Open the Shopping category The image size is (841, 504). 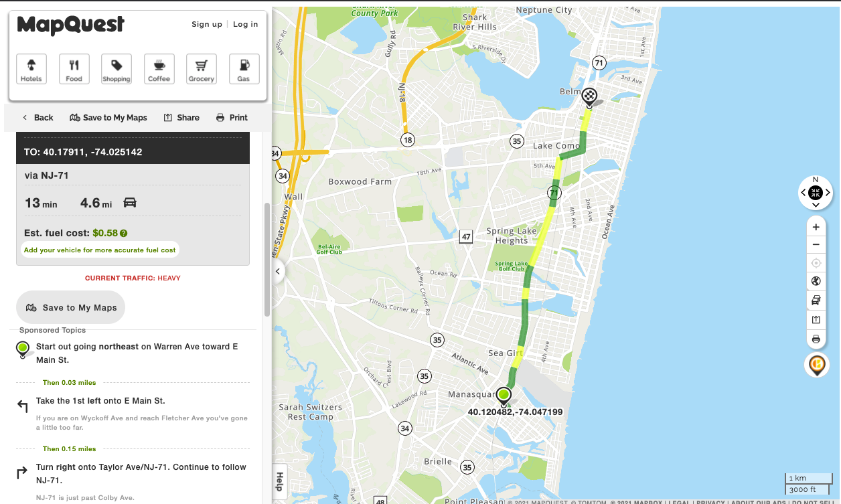click(x=117, y=69)
